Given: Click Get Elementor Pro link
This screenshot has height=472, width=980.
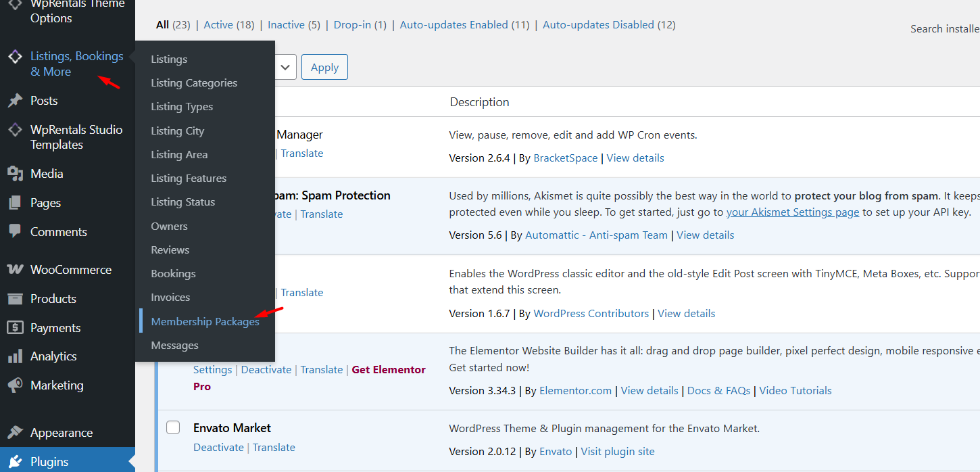Looking at the screenshot, I should point(389,370).
